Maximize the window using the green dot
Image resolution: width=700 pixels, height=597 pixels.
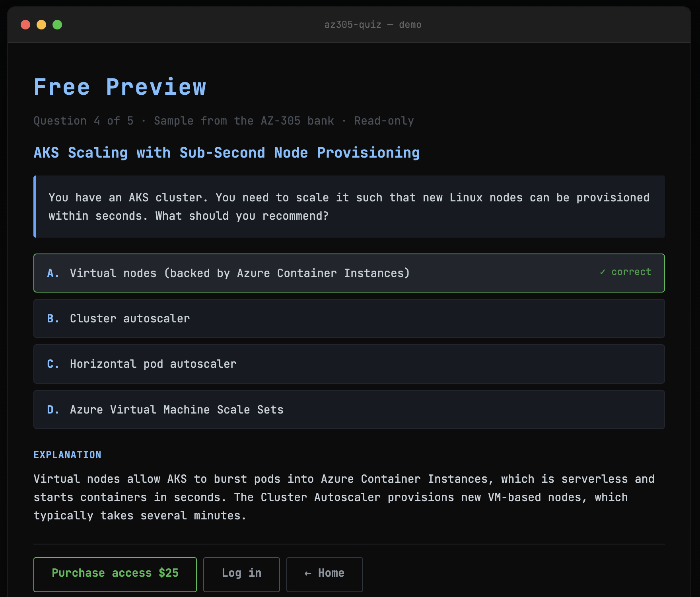tap(57, 25)
